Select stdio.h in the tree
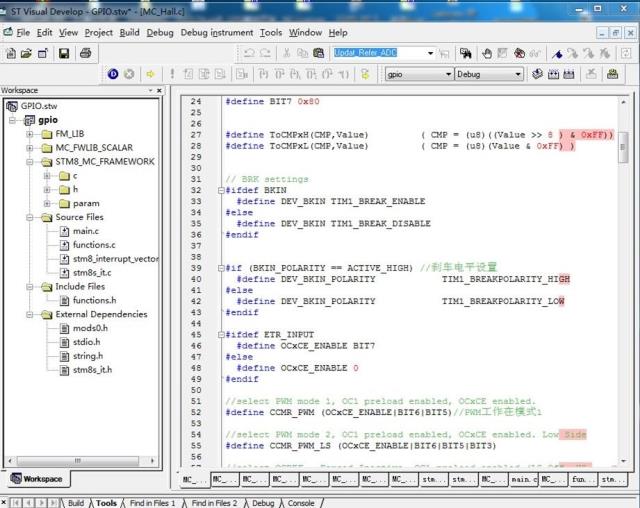640x508 pixels. 86,342
